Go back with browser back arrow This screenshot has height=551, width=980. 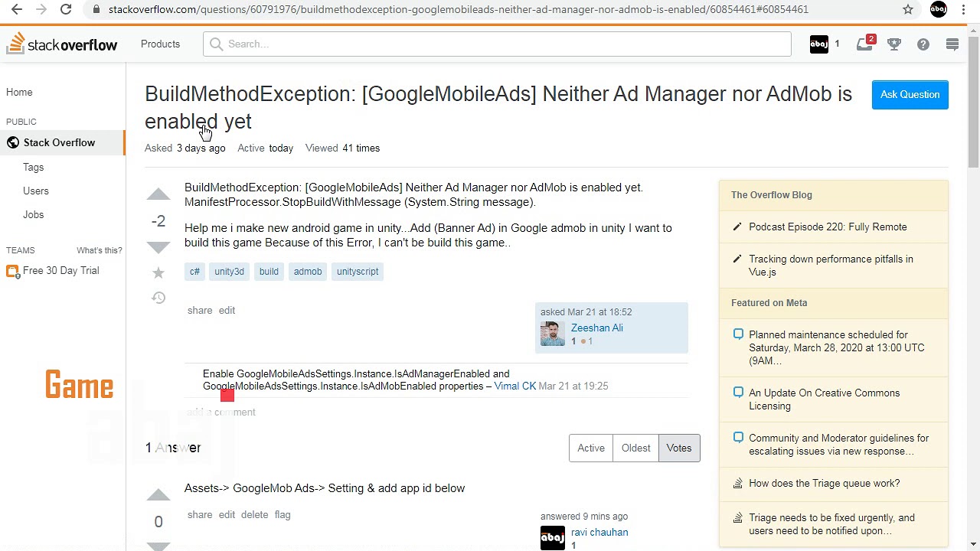[17, 9]
